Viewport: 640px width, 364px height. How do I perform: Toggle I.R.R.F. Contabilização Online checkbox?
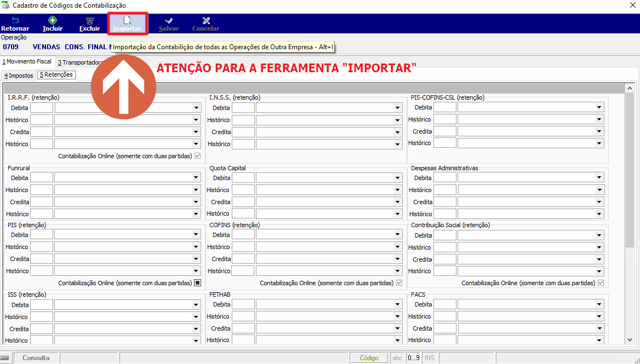pos(198,156)
